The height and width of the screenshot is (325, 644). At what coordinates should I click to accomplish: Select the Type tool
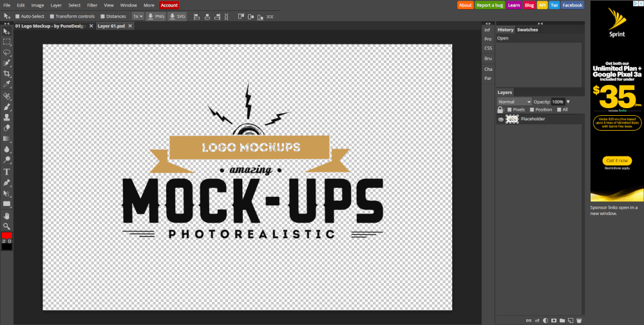point(6,172)
